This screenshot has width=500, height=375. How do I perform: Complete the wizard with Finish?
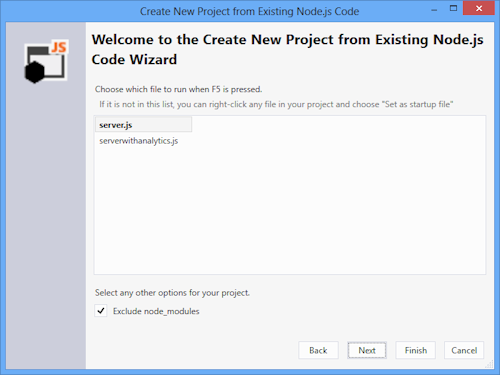pyautogui.click(x=416, y=350)
